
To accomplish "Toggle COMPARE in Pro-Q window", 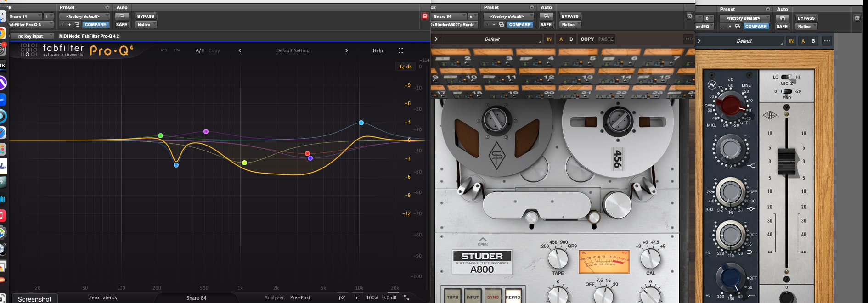I will 96,25.
